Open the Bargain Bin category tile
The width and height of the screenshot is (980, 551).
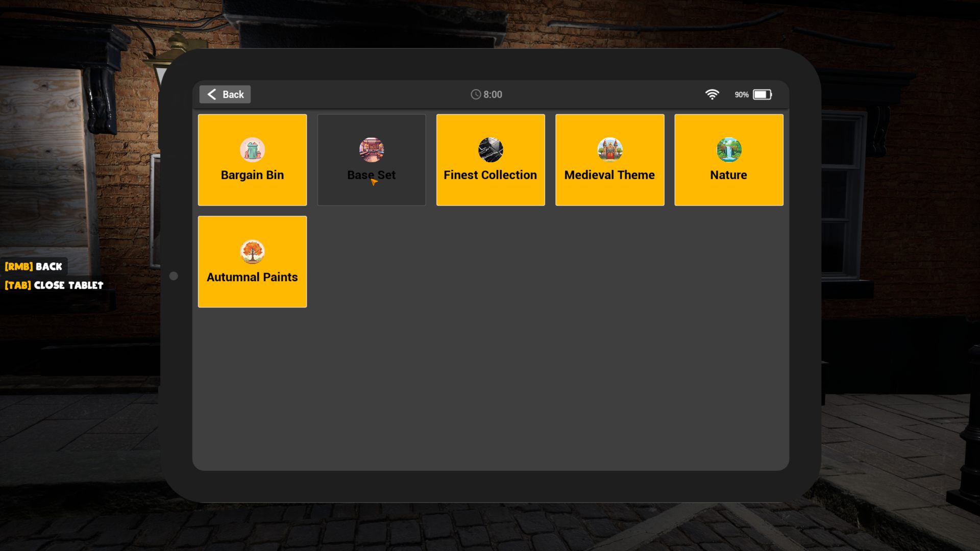252,160
